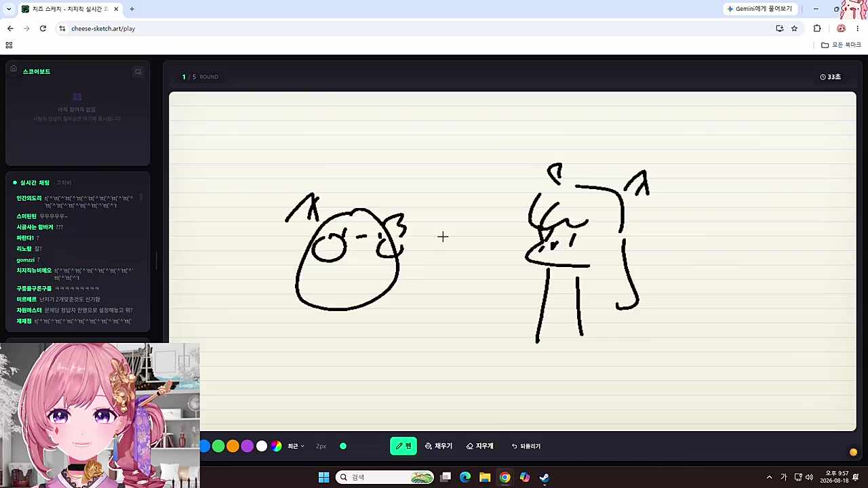Click the 33초 timer display

[x=830, y=77]
